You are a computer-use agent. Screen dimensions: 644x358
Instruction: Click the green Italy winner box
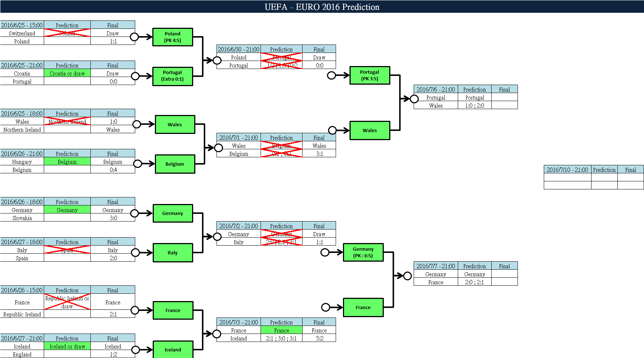pyautogui.click(x=172, y=253)
